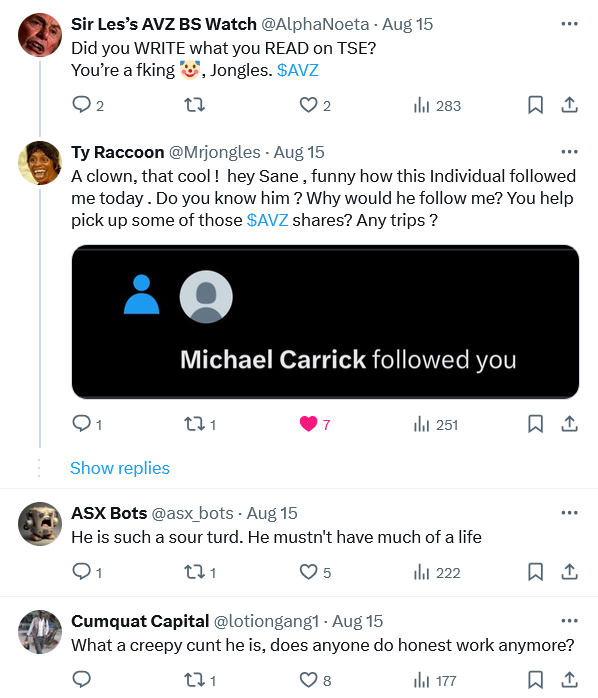
Task: Show replies under Ty Raccoon's tweet
Action: coord(120,468)
